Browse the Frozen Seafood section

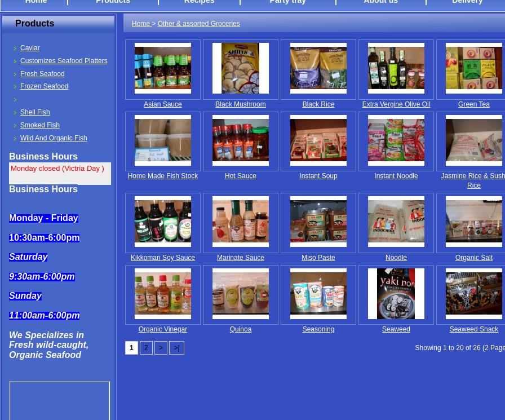[44, 86]
